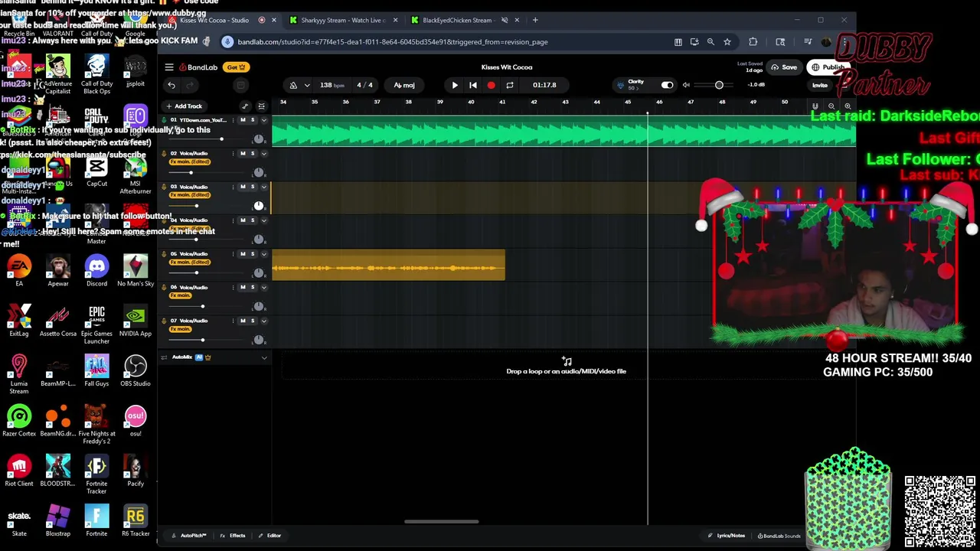Adjust the track 03 volume slider

point(198,206)
